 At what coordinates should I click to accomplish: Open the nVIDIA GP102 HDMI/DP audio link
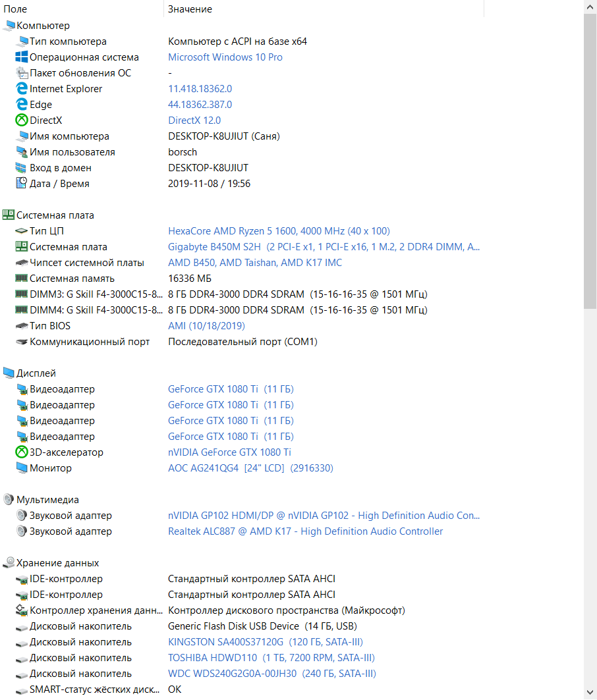[324, 515]
